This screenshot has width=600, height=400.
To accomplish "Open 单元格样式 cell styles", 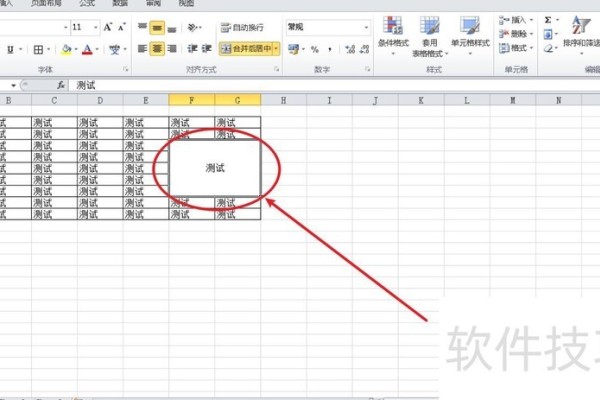I will point(470,36).
